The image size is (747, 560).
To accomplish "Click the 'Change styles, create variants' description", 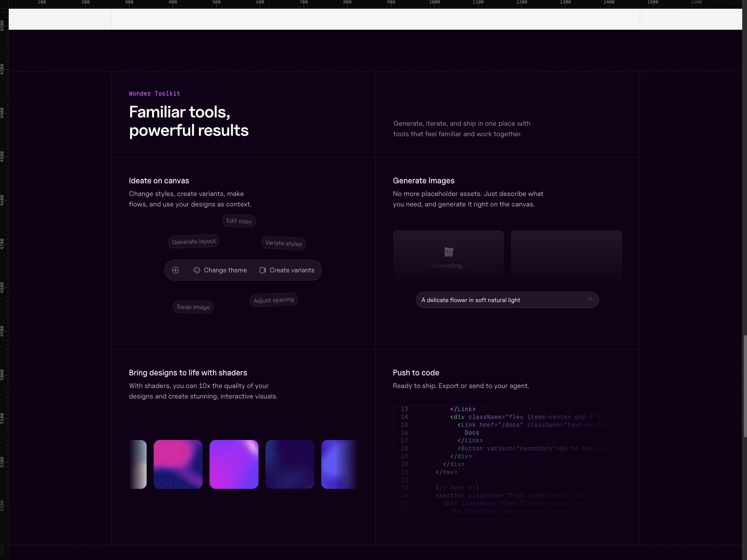I will click(x=190, y=199).
